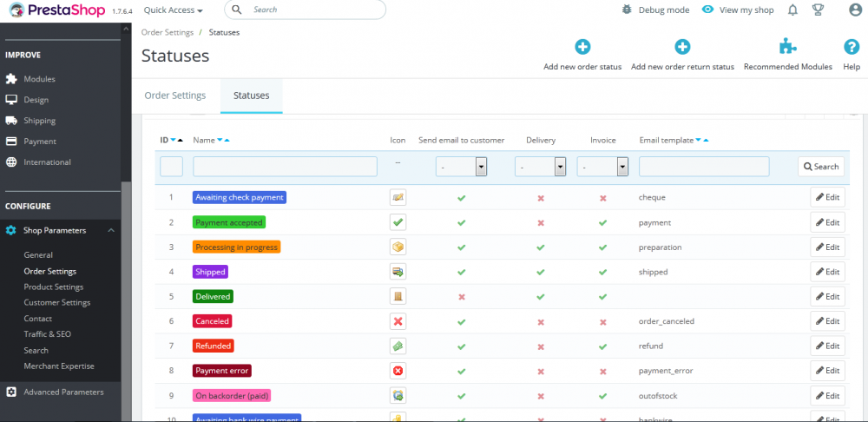Click the Delivered status icon
Image resolution: width=868 pixels, height=422 pixels.
click(398, 296)
